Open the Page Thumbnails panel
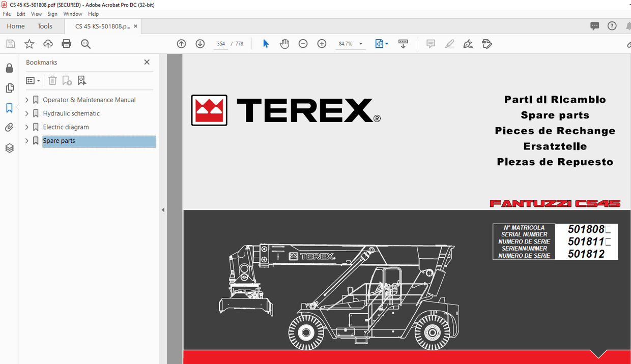Screen dimensions: 631x364 tap(9, 88)
